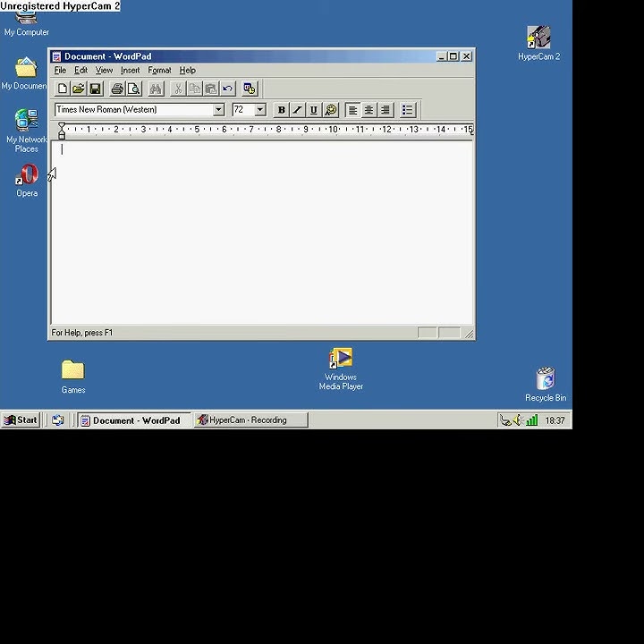644x644 pixels.
Task: Click the Paste clipboard icon
Action: (211, 89)
